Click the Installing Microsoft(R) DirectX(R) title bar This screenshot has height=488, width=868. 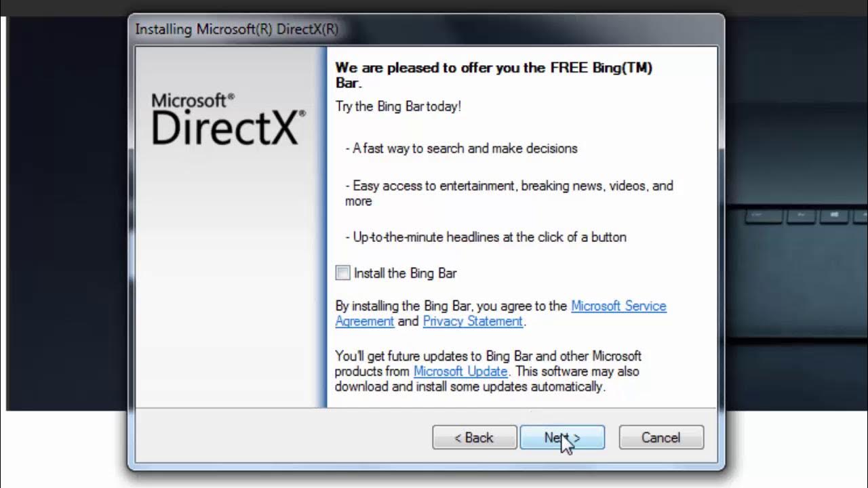pyautogui.click(x=426, y=30)
